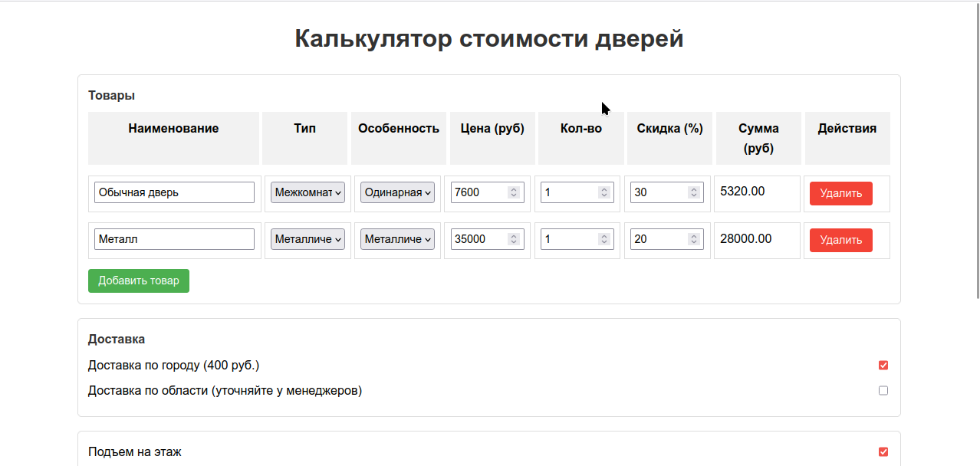Viewport: 980px width, 466px height.
Task: Click the price stepper on the 35000 field
Action: (514, 239)
